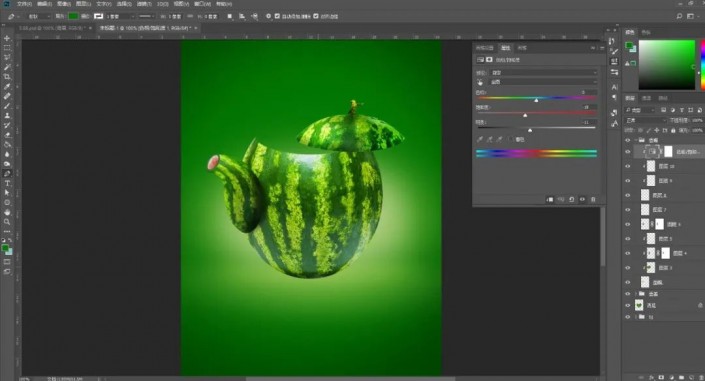Hide layer 图层 9
The image size is (705, 381).
click(x=628, y=180)
